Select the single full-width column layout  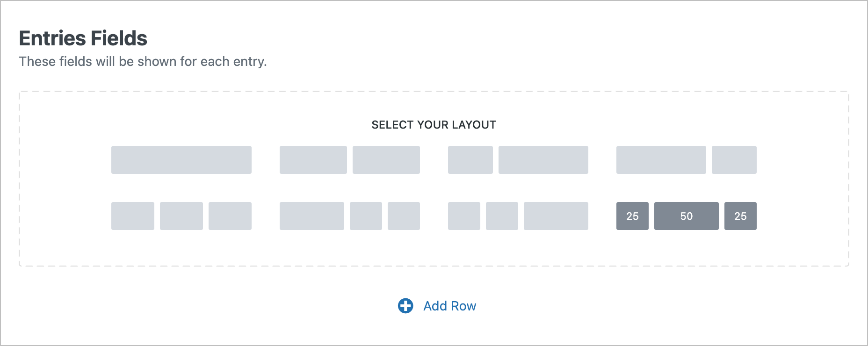point(181,160)
